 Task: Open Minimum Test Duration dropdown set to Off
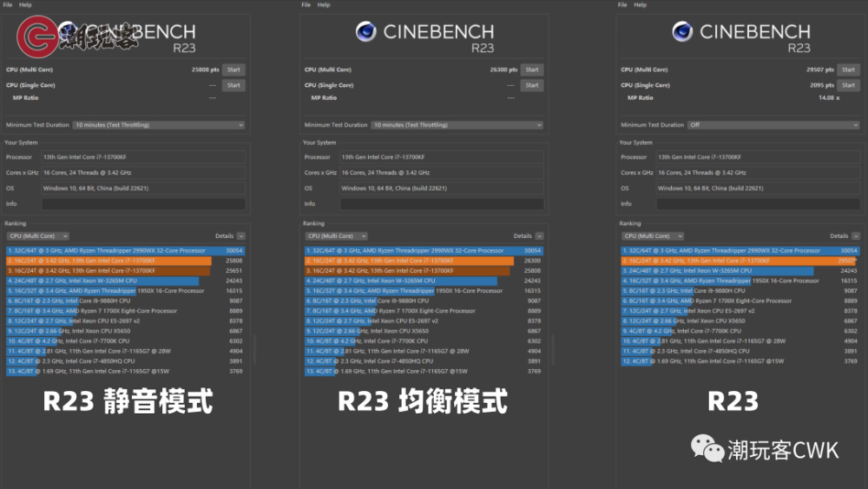773,125
